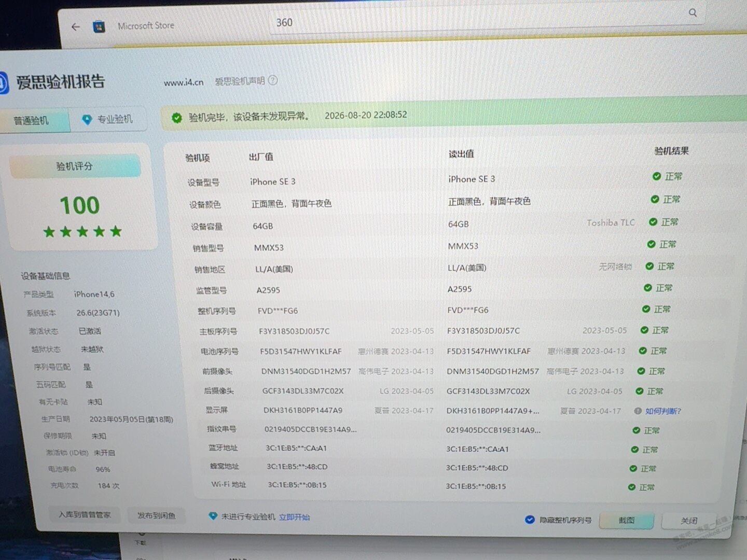Image resolution: width=747 pixels, height=560 pixels.
Task: Click 正常 status icon in 电池序列号 row
Action: pyautogui.click(x=642, y=351)
